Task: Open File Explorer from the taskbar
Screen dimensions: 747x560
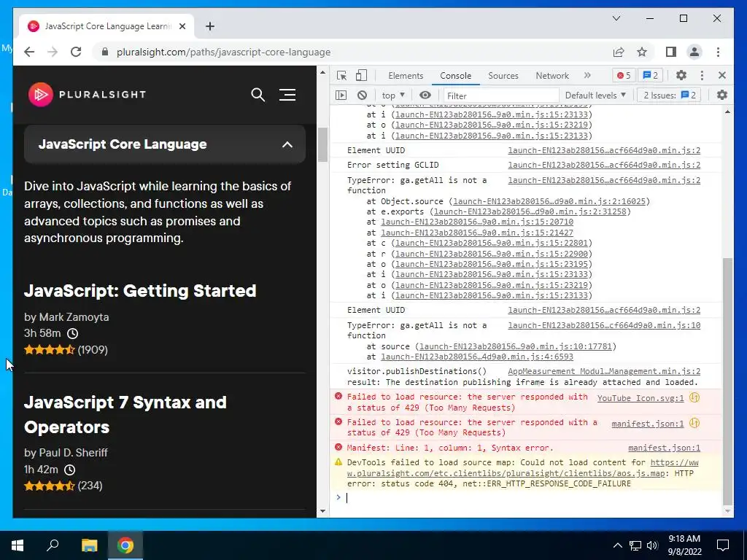Action: tap(89, 545)
